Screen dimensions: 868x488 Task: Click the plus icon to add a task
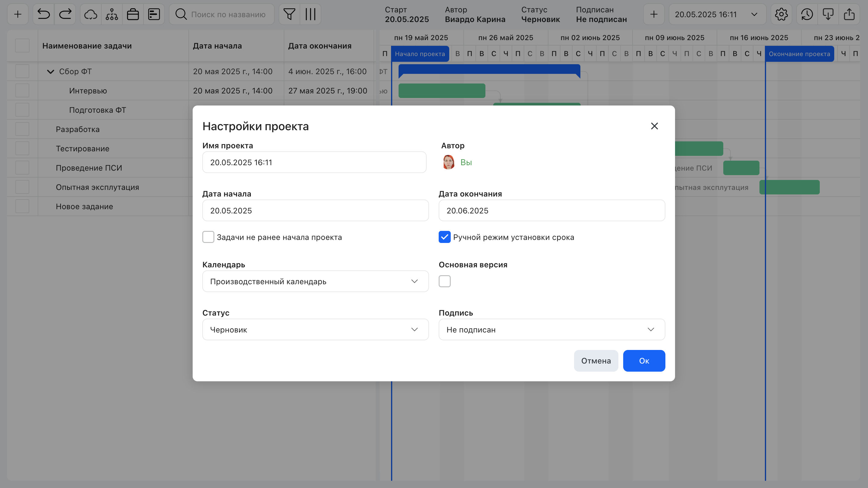(17, 14)
